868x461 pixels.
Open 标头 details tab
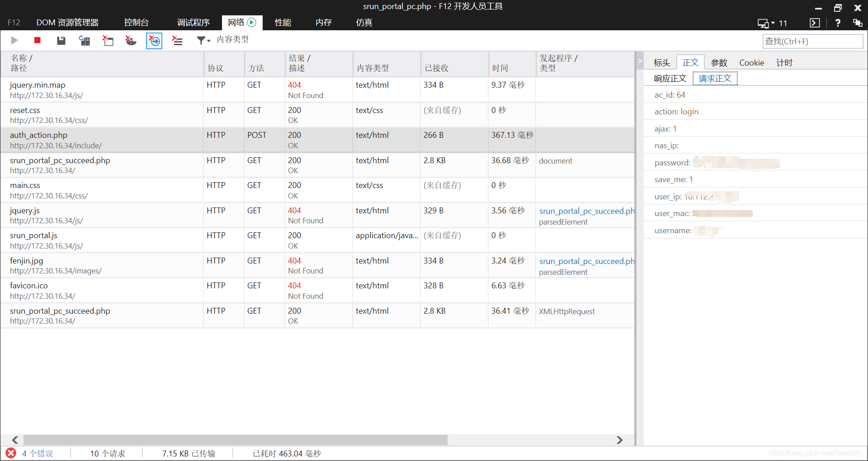662,63
